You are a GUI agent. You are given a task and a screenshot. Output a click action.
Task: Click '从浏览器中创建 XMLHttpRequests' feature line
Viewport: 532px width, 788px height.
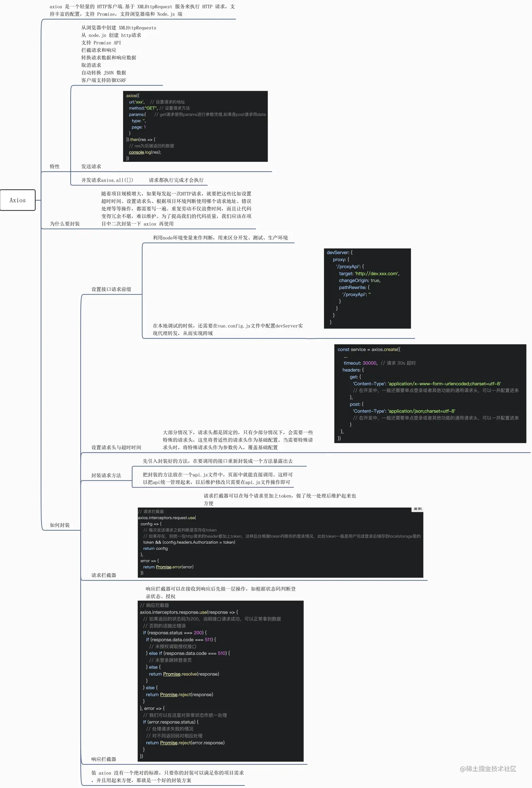point(119,28)
